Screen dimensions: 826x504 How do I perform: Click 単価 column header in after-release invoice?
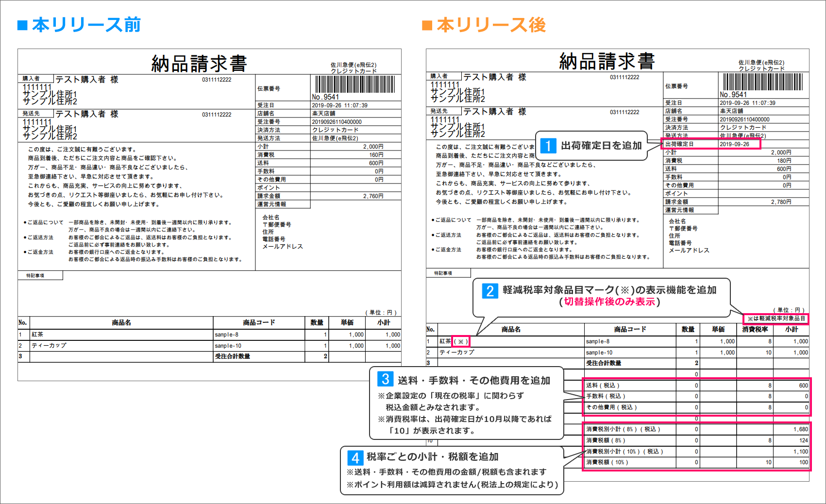pyautogui.click(x=719, y=329)
